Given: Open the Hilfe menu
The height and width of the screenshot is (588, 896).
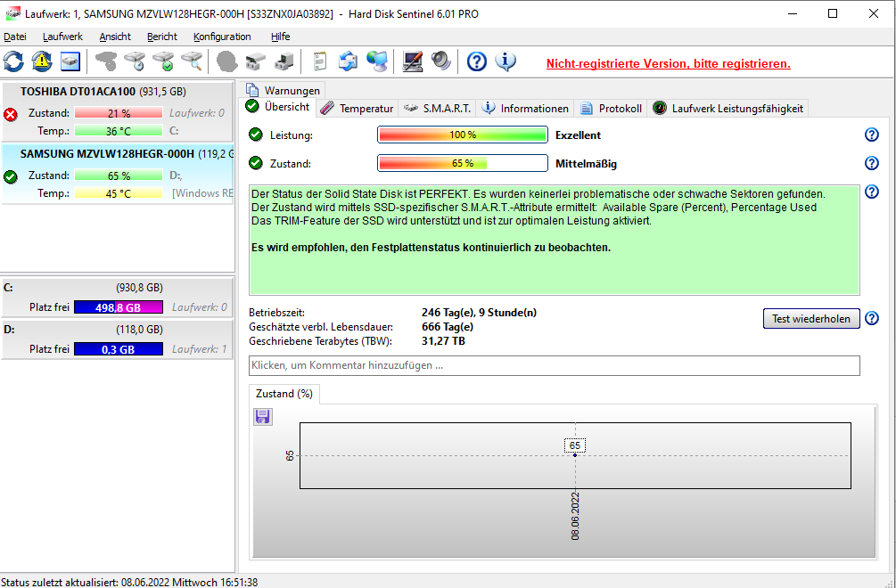Looking at the screenshot, I should pyautogui.click(x=281, y=37).
